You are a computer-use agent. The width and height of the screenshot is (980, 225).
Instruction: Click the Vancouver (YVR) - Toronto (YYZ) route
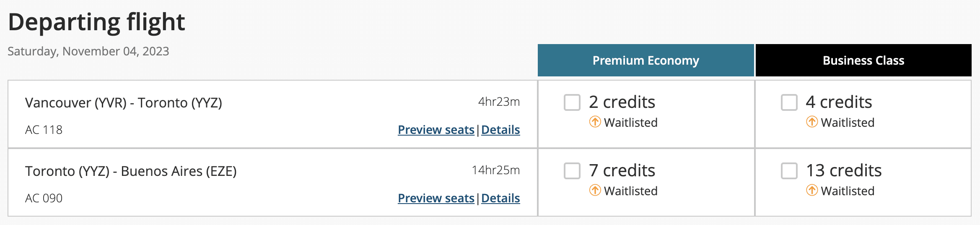(124, 103)
